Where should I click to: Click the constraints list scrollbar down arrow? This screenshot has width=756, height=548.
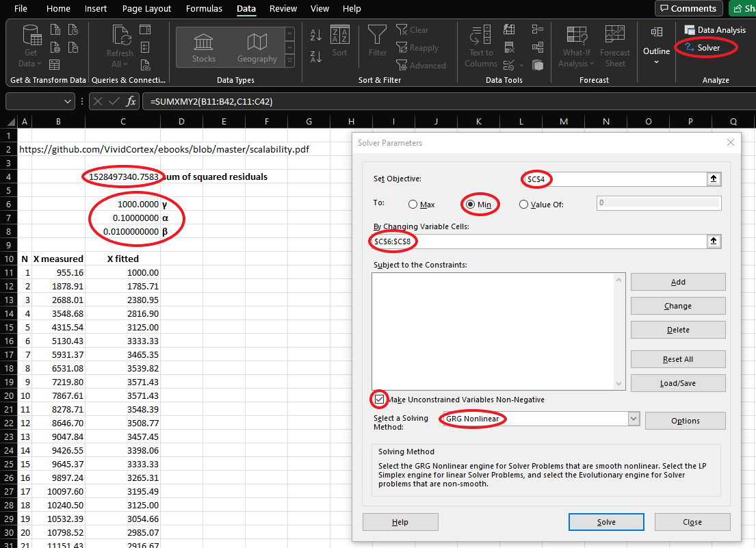click(x=620, y=384)
